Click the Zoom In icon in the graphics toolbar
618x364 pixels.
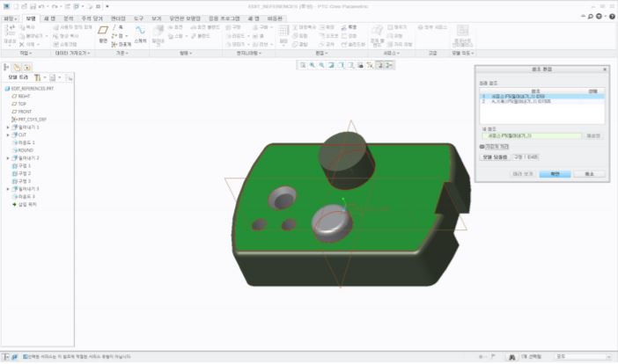tap(313, 65)
